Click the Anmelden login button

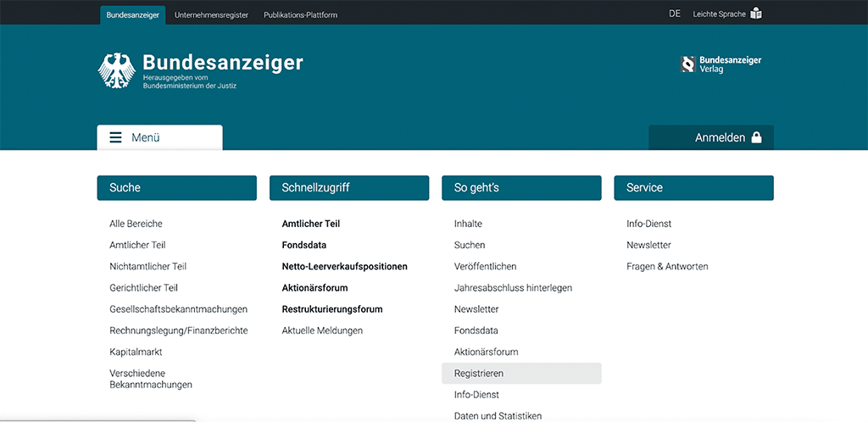[x=711, y=138]
